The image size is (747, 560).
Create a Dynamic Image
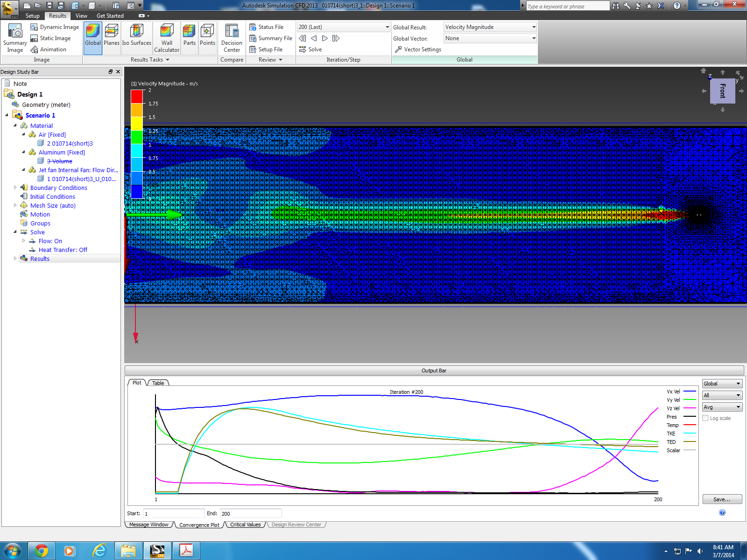tap(55, 27)
